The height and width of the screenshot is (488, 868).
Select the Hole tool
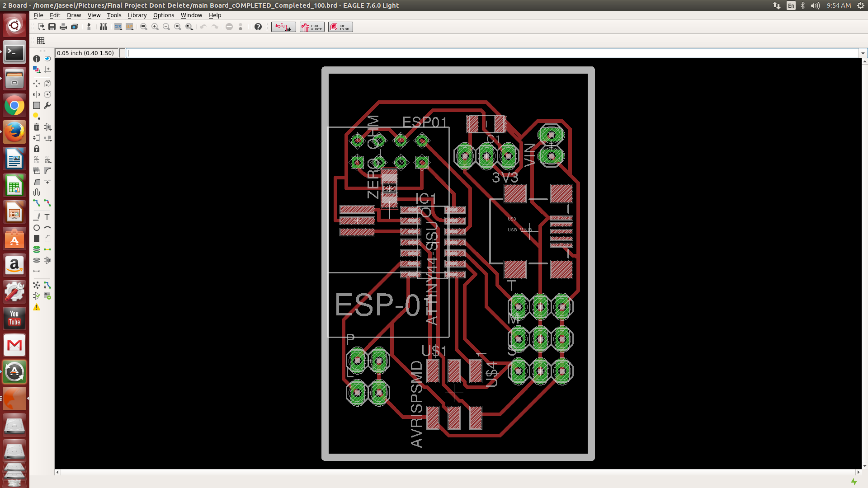[x=37, y=260]
